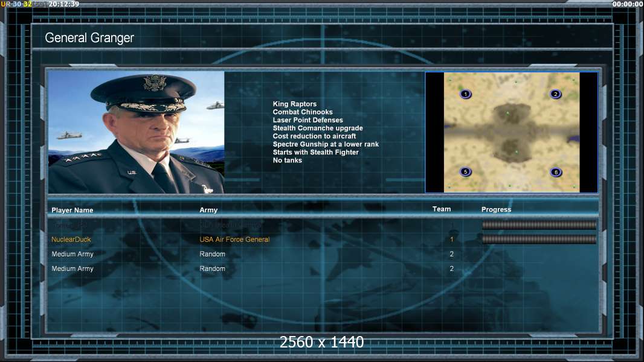Click 'Spectre Gunship at a lower rank'
The height and width of the screenshot is (362, 644).
point(326,144)
